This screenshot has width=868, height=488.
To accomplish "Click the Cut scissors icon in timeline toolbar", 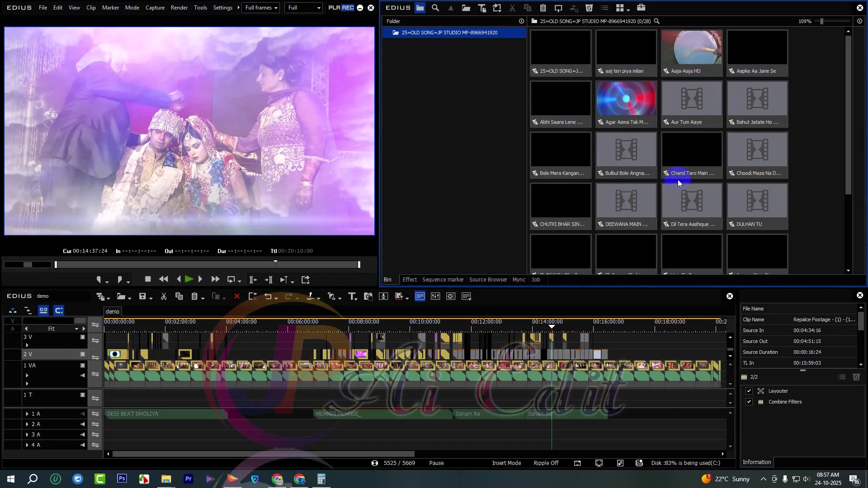I will [164, 296].
